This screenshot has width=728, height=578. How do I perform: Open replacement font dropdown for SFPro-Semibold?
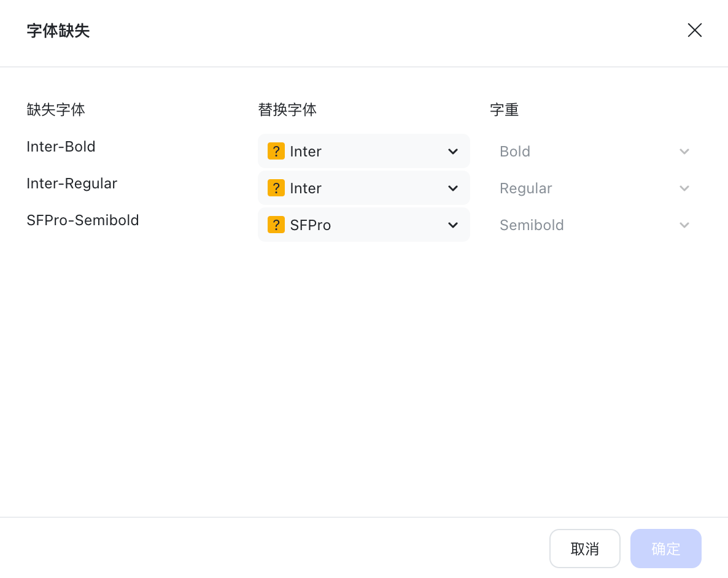pos(363,225)
